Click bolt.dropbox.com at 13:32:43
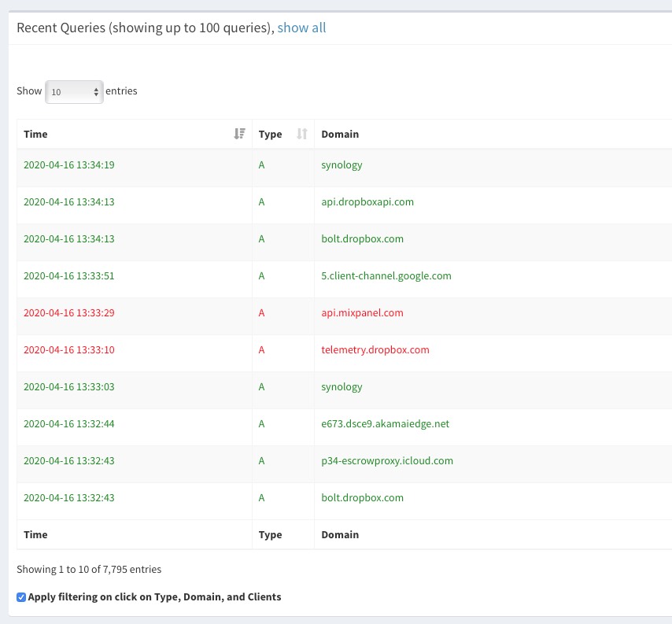The image size is (672, 624). 362,497
